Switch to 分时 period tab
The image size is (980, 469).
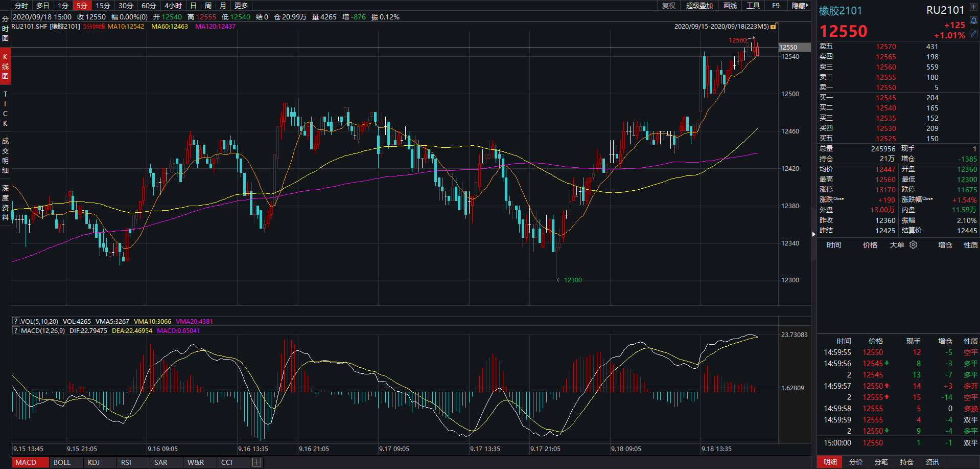tap(21, 6)
